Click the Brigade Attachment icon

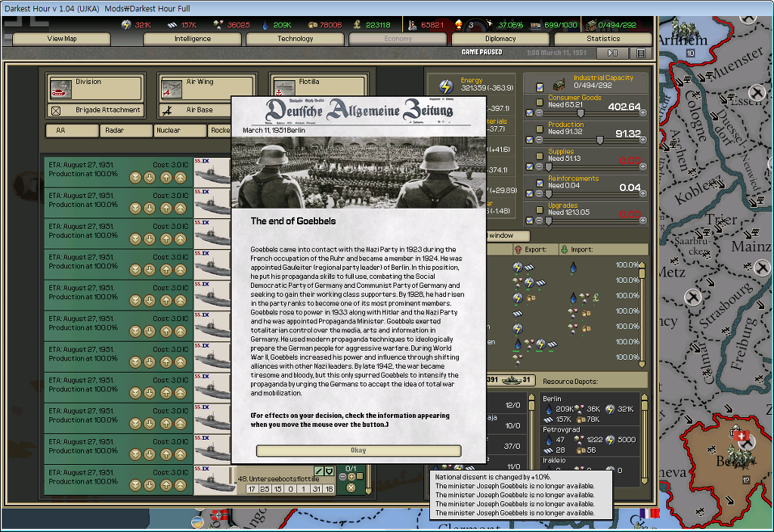[x=56, y=110]
